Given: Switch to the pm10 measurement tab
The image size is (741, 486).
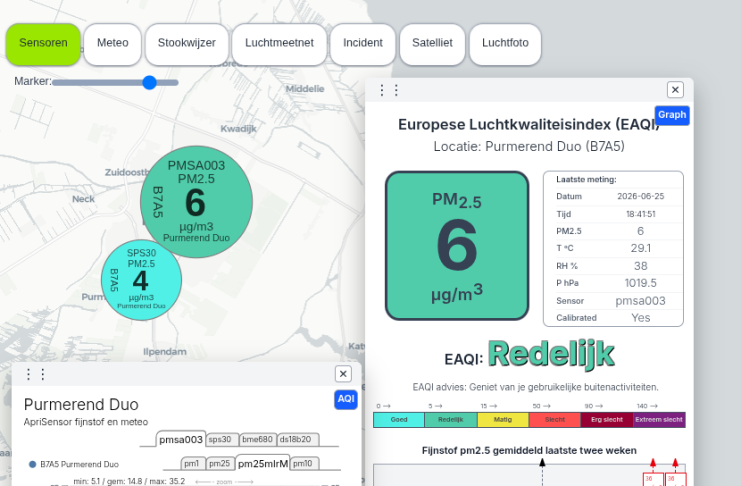Looking at the screenshot, I should (304, 464).
